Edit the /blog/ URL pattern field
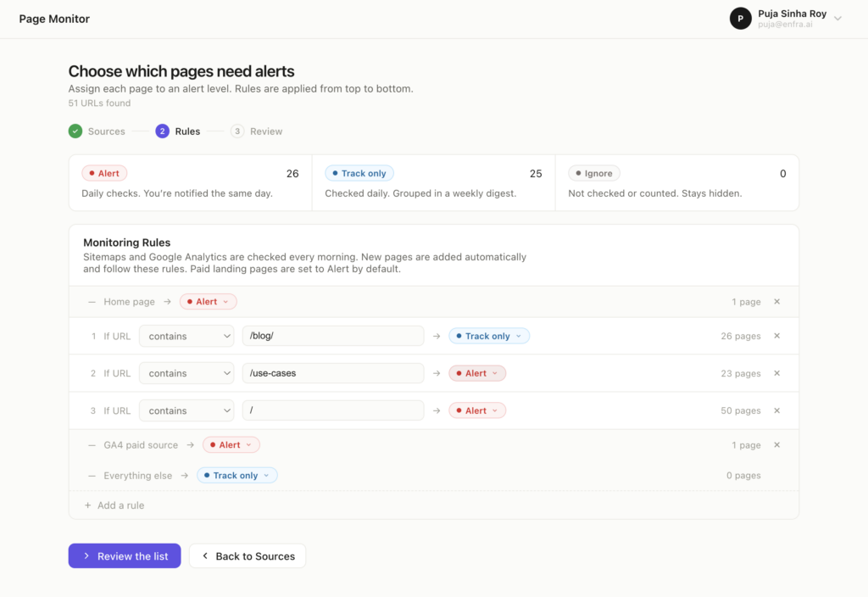 point(333,336)
